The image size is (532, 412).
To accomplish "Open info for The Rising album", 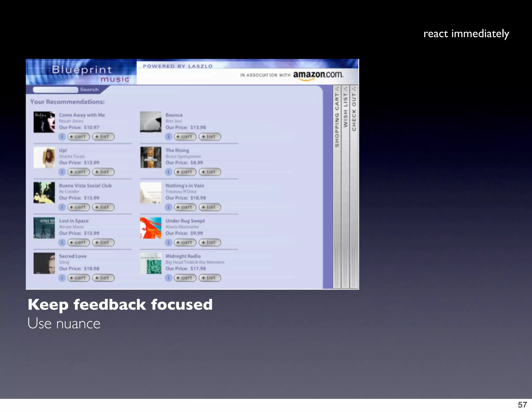I will coord(169,172).
